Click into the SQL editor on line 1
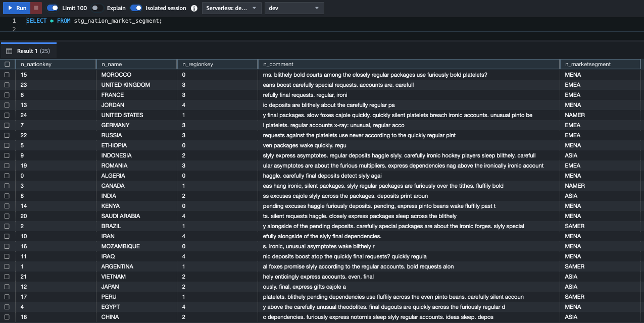The image size is (644, 323). pyautogui.click(x=94, y=21)
